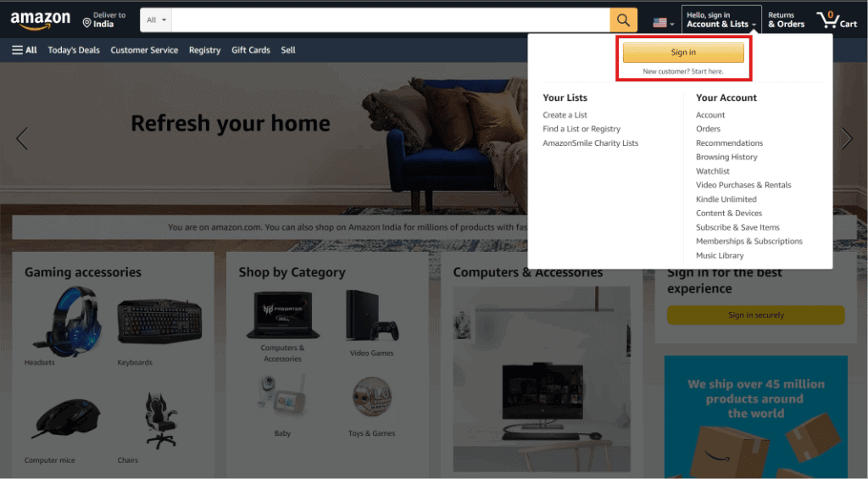This screenshot has width=868, height=479.
Task: Show the previous hero banner slide
Action: pos(22,138)
